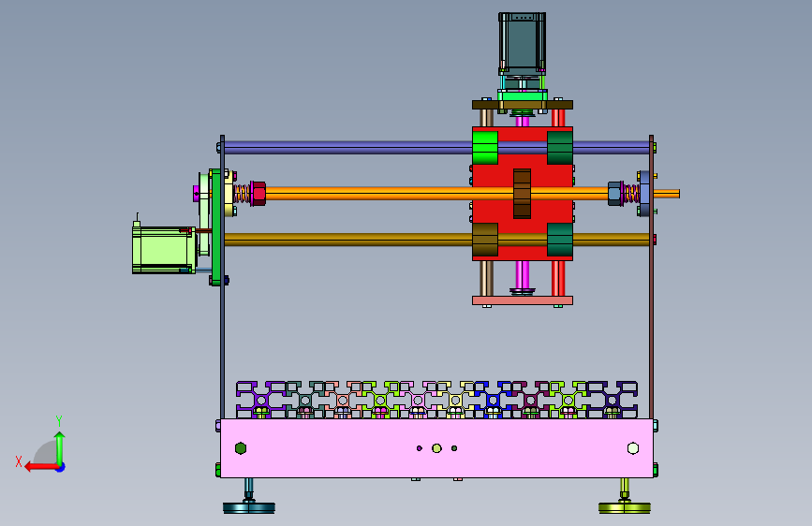This screenshot has width=812, height=526.
Task: Select the salmon bottom plate of vertical axis
Action: [523, 300]
